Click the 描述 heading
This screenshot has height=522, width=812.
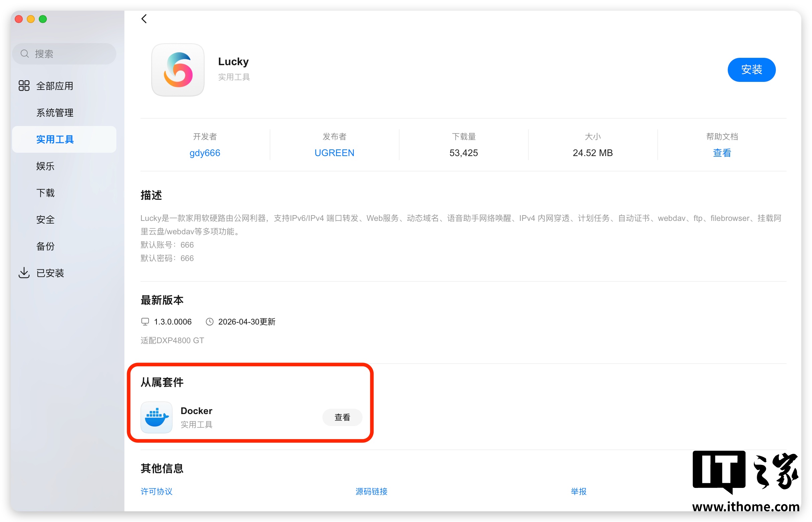[x=151, y=195]
